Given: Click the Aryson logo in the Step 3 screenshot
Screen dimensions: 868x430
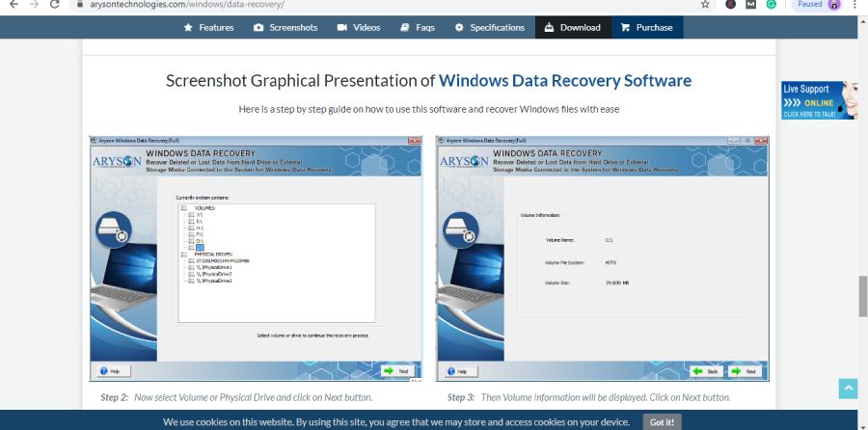Looking at the screenshot, I should 464,161.
